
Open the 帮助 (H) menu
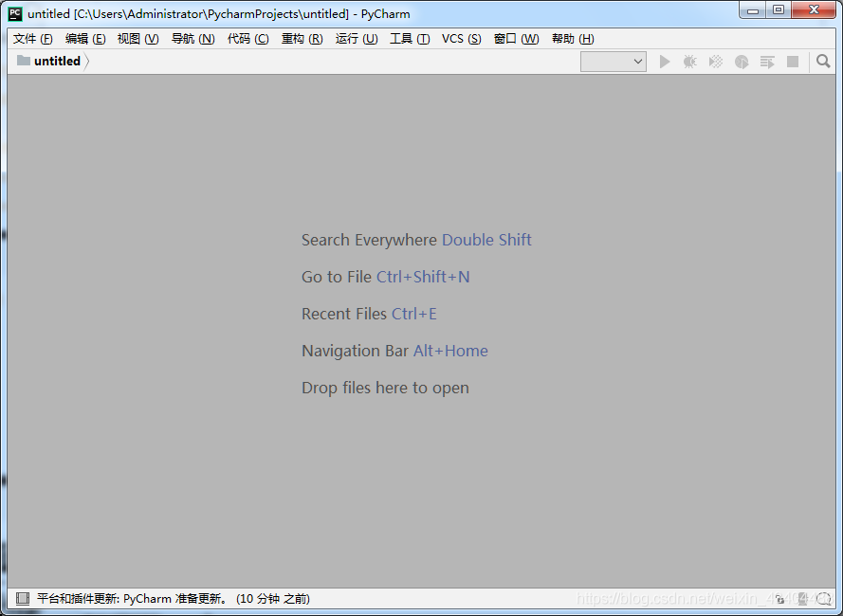click(573, 39)
